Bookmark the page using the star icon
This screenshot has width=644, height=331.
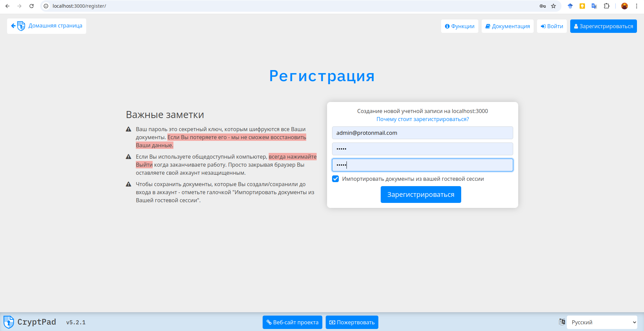click(x=554, y=6)
